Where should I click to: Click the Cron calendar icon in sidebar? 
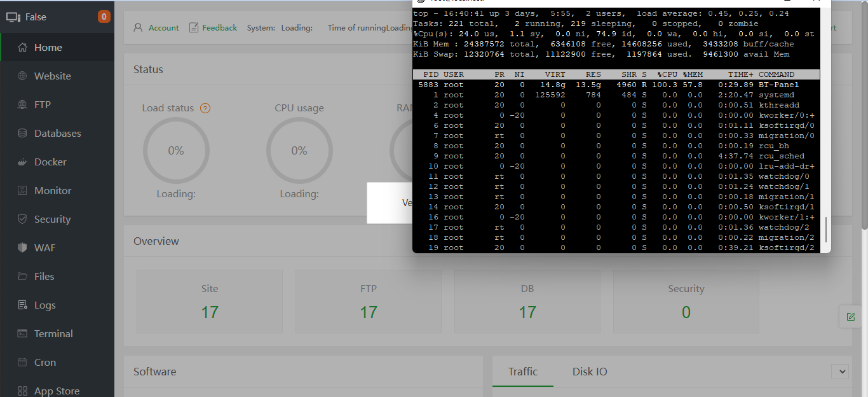[22, 363]
